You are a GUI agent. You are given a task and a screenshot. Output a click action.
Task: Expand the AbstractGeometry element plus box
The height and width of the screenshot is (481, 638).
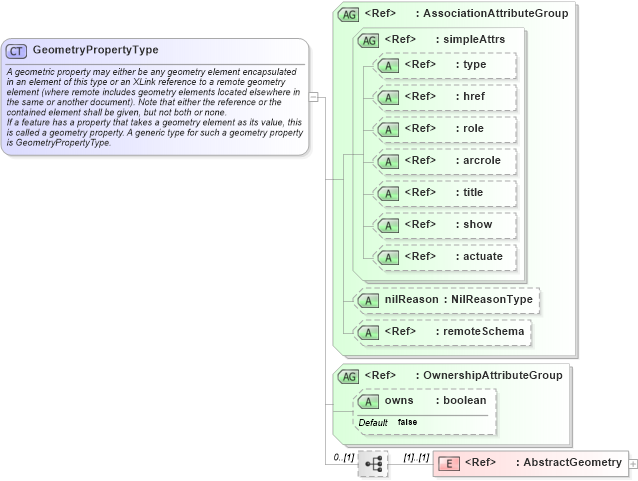click(x=633, y=464)
